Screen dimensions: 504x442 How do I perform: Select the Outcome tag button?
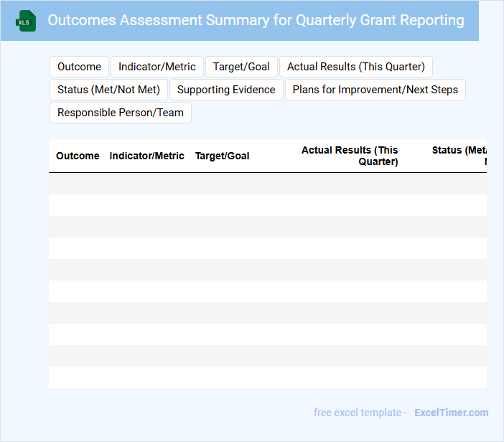click(x=79, y=67)
